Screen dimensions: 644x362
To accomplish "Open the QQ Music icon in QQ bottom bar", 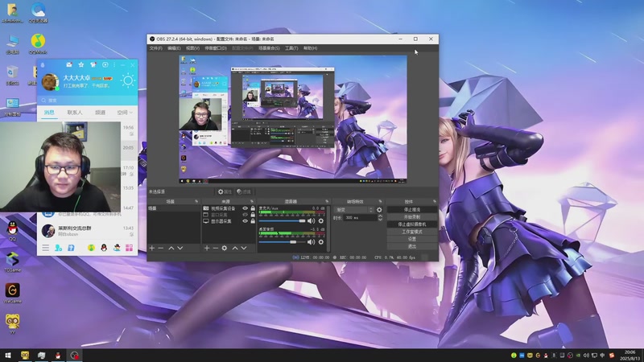I will 91,248.
